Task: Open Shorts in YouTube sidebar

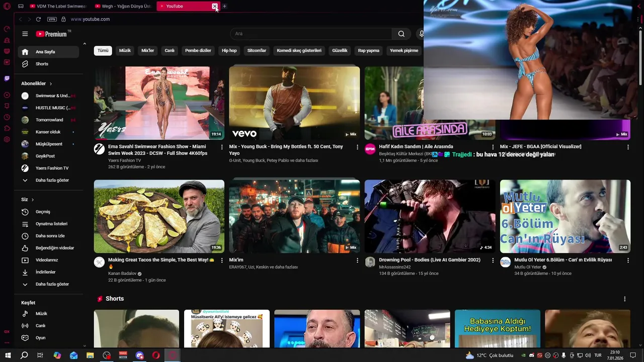Action: point(48,64)
